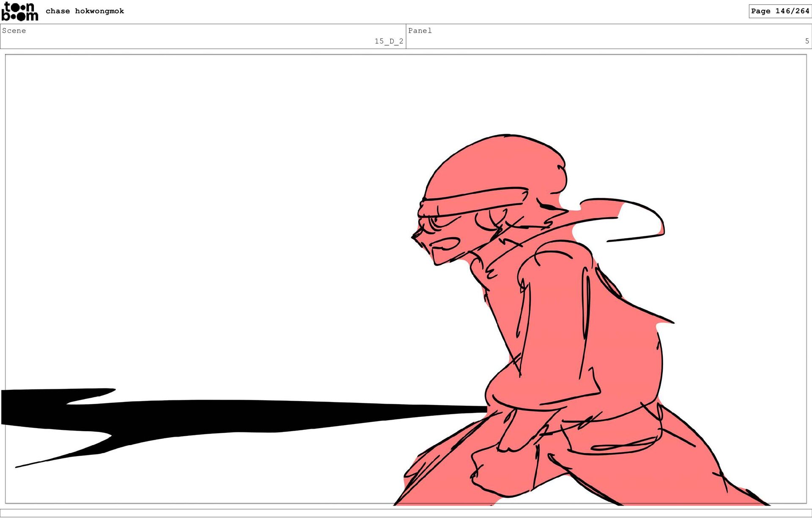Click the Toon Boom logo
This screenshot has width=812, height=525.
[x=19, y=11]
